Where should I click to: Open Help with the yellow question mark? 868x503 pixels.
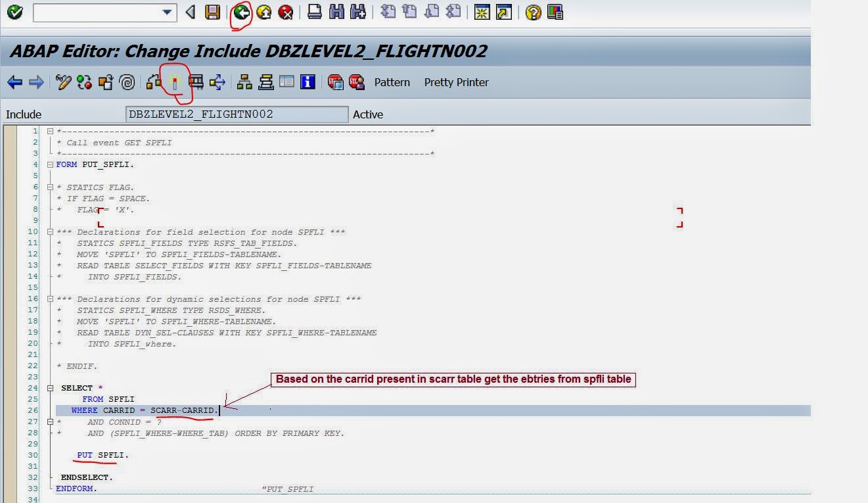click(534, 12)
